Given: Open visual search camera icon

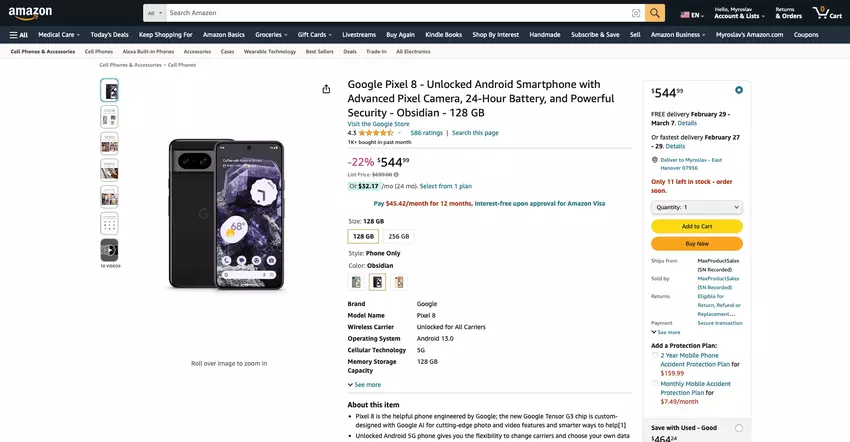Looking at the screenshot, I should click(636, 13).
